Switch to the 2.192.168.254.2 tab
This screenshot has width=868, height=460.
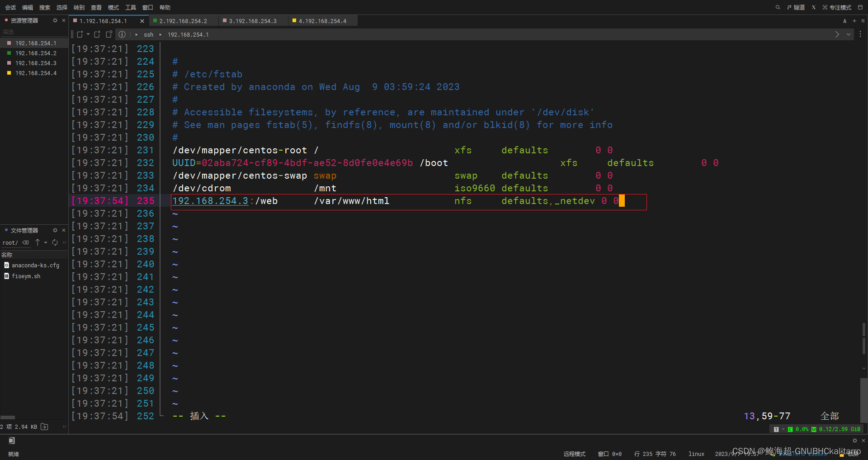(183, 20)
